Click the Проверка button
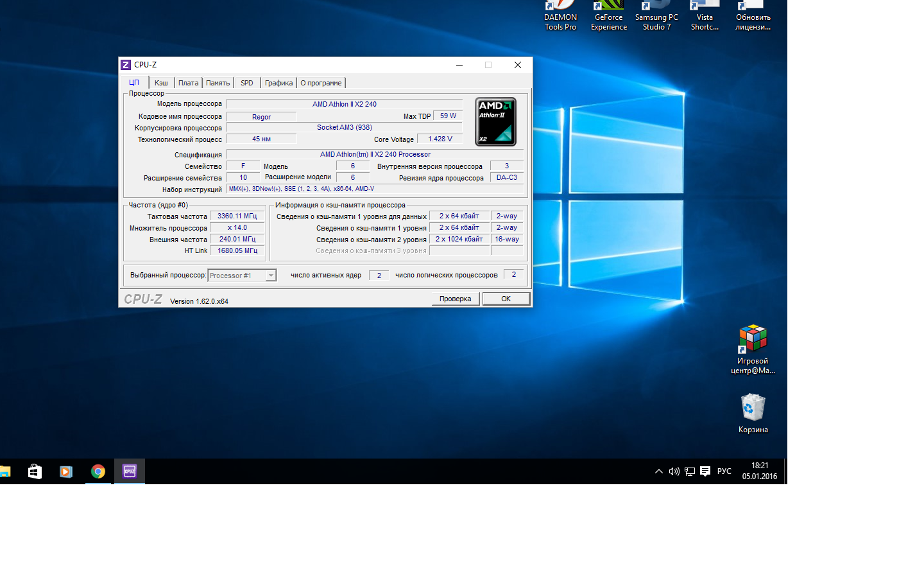Image resolution: width=924 pixels, height=578 pixels. tap(455, 299)
